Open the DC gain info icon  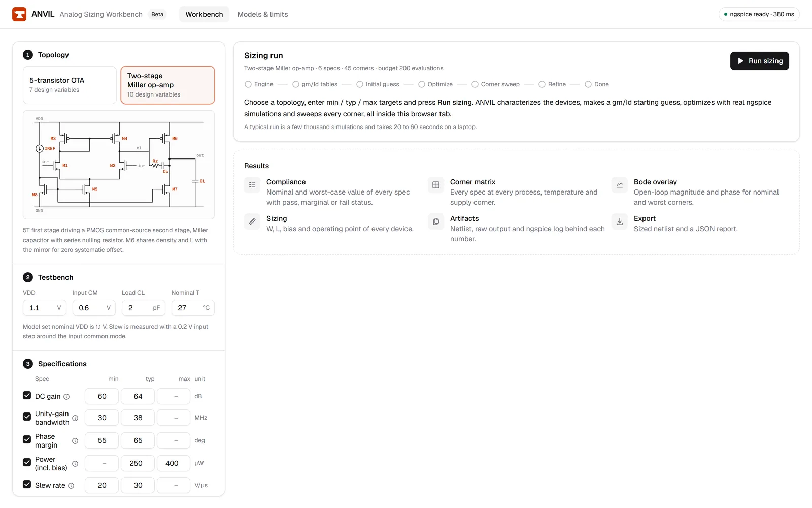66,397
